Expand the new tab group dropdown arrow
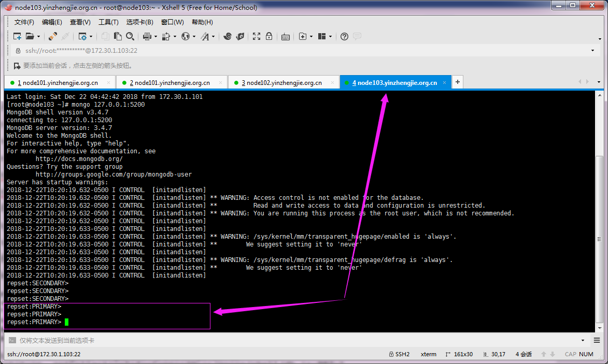The height and width of the screenshot is (364, 608). (312, 36)
